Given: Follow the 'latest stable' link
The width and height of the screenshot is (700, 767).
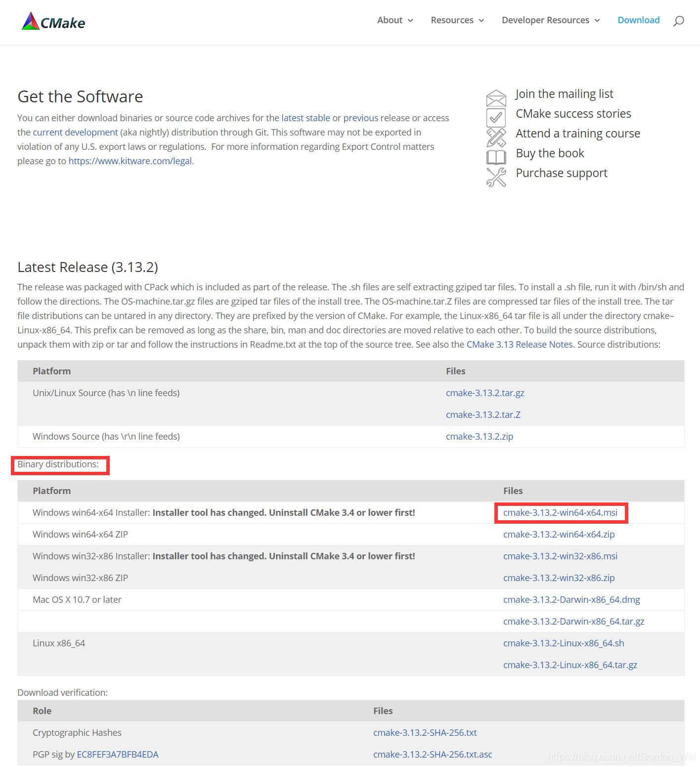Looking at the screenshot, I should 306,118.
